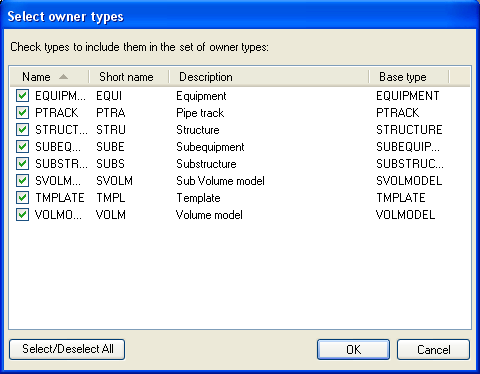Dismiss dialog with Cancel button
The width and height of the screenshot is (480, 374).
coord(433,349)
